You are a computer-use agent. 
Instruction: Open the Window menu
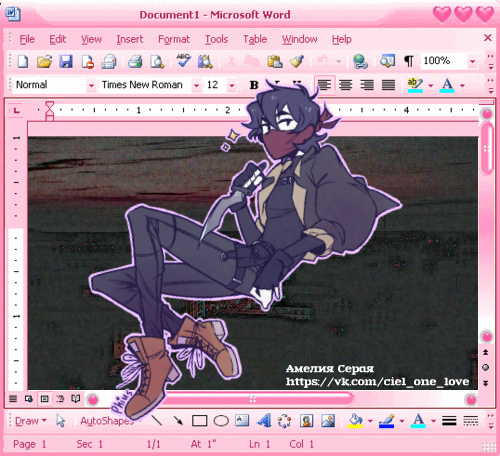(x=299, y=39)
